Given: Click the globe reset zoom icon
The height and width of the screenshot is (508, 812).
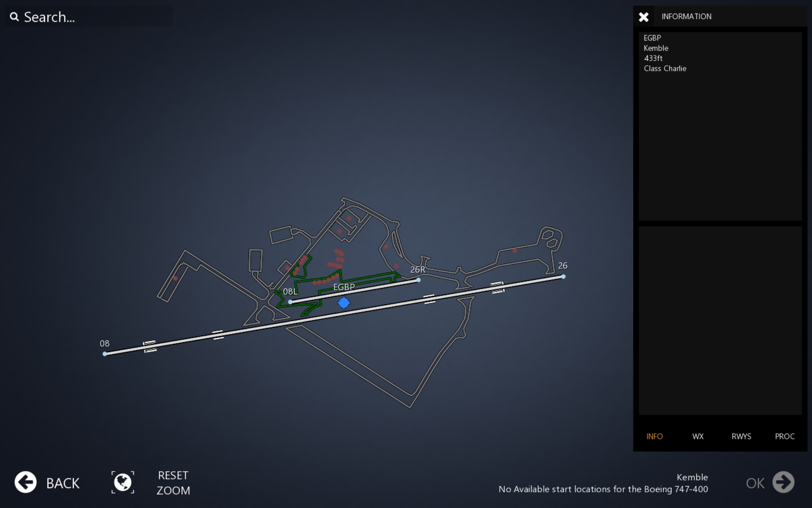Looking at the screenshot, I should click(123, 482).
